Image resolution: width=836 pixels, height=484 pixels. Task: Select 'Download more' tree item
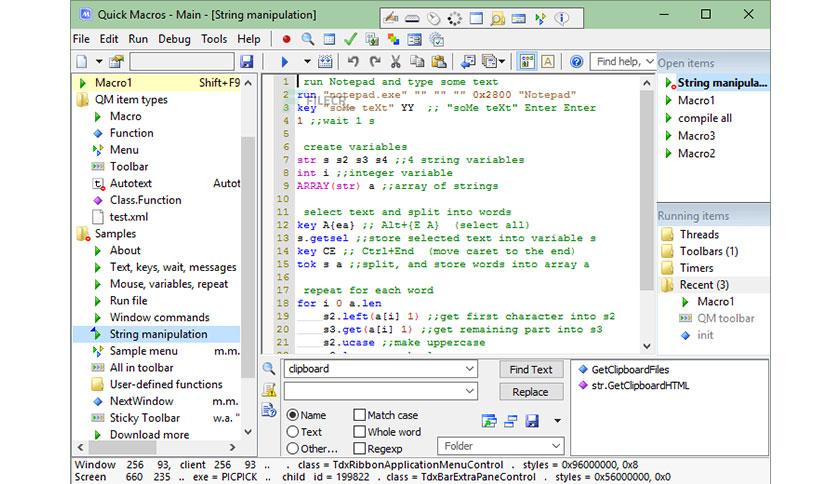149,435
